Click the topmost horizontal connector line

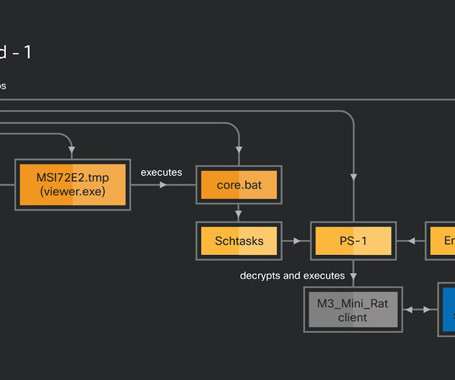(x=227, y=99)
